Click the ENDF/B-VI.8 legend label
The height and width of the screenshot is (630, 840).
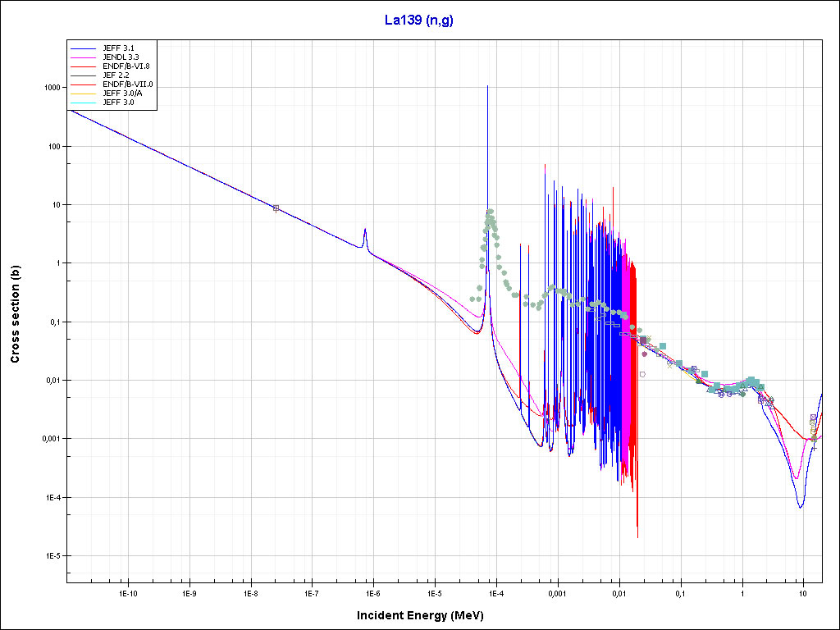point(124,66)
